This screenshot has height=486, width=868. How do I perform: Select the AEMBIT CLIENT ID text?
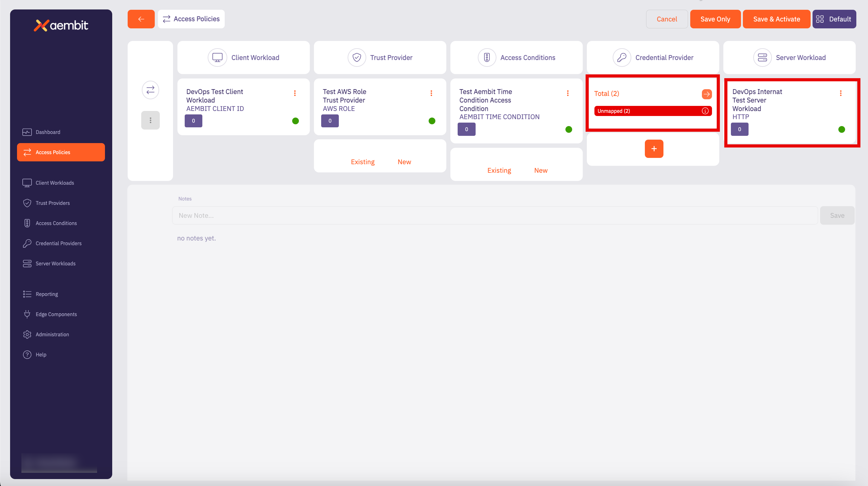click(215, 108)
